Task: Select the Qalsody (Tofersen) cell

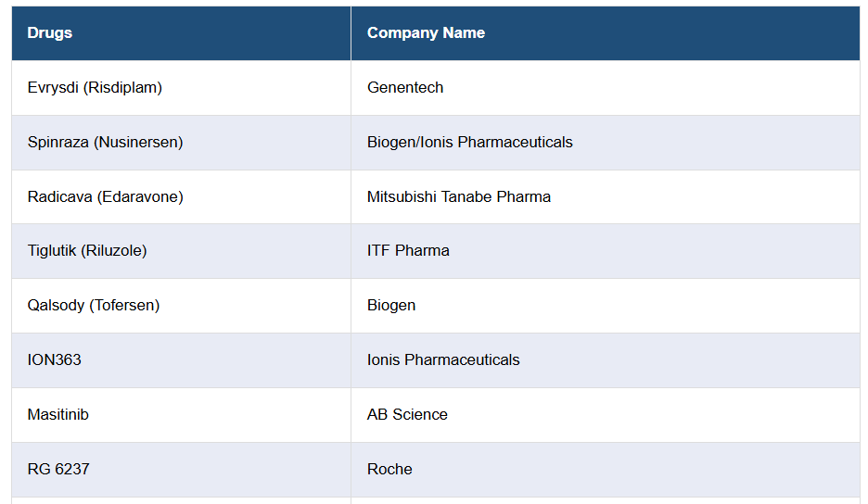Action: pyautogui.click(x=94, y=305)
